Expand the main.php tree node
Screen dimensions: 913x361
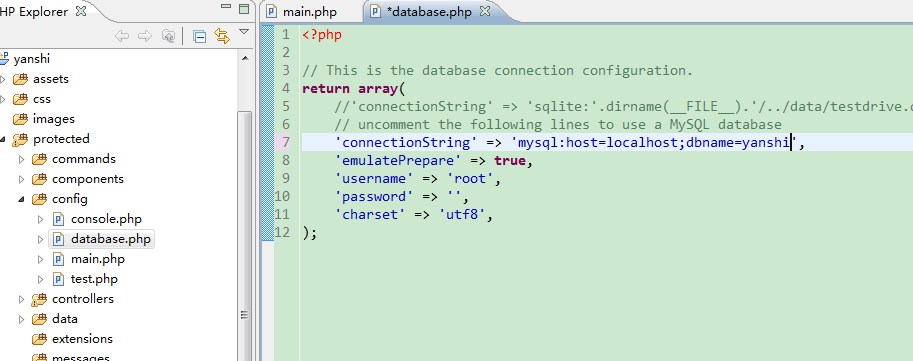click(40, 259)
